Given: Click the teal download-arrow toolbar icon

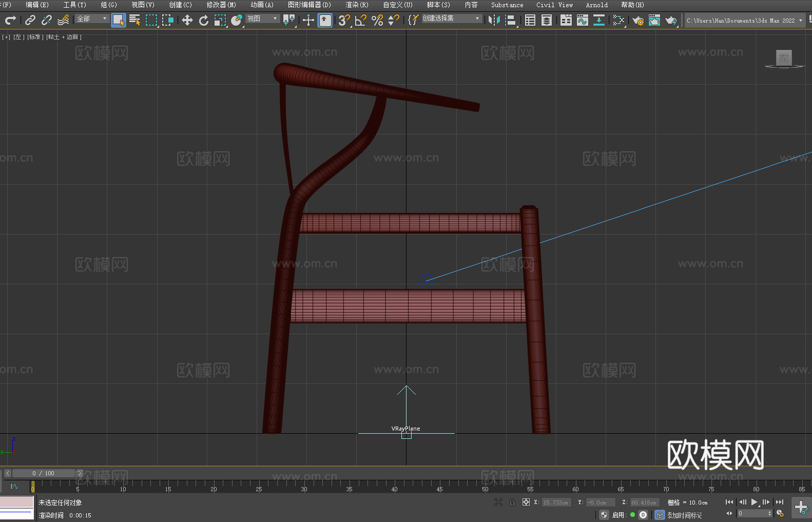Looking at the screenshot, I should pos(599,20).
